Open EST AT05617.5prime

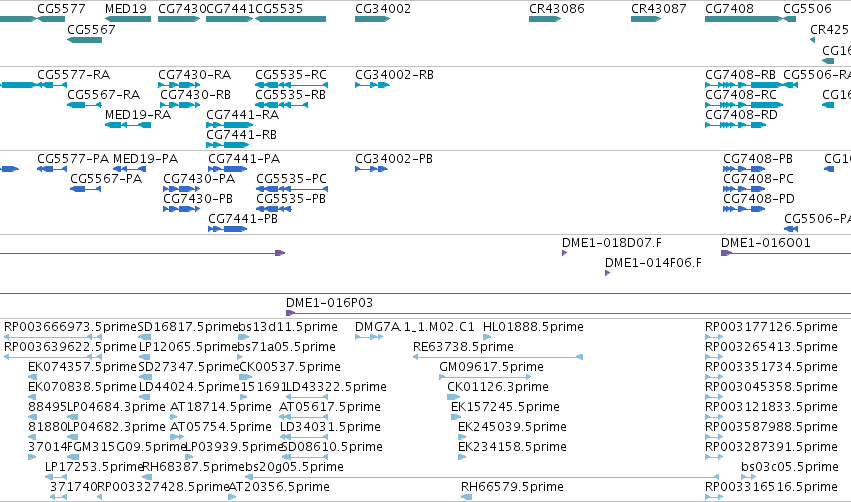click(x=303, y=417)
